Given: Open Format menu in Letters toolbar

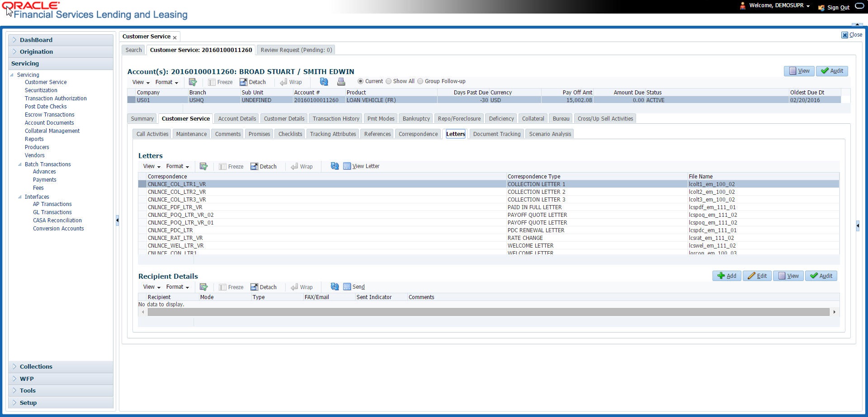Looking at the screenshot, I should (x=178, y=166).
